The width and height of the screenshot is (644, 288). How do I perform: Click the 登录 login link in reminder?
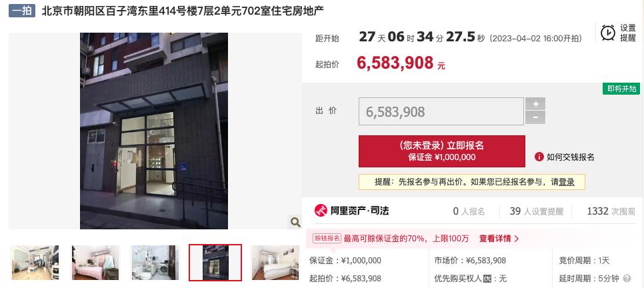pyautogui.click(x=567, y=182)
